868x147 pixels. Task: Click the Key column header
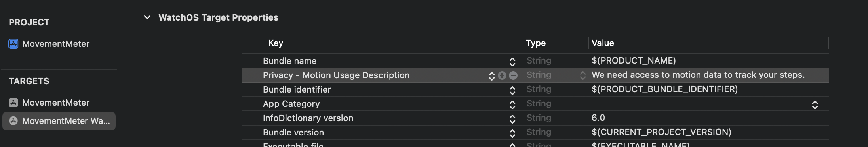[276, 43]
